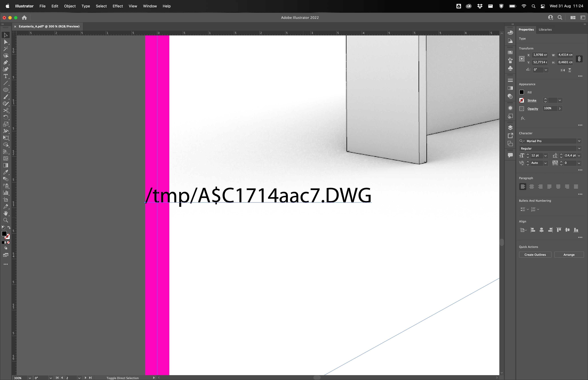This screenshot has width=588, height=380.
Task: Click the black Fill color swatch
Action: (x=522, y=92)
